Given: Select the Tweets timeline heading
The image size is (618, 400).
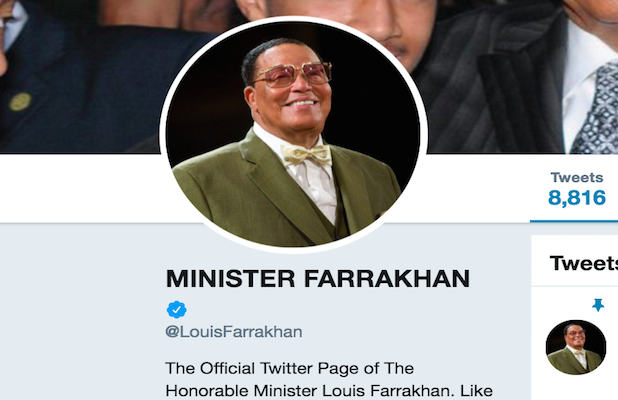Looking at the screenshot, I should (x=584, y=264).
